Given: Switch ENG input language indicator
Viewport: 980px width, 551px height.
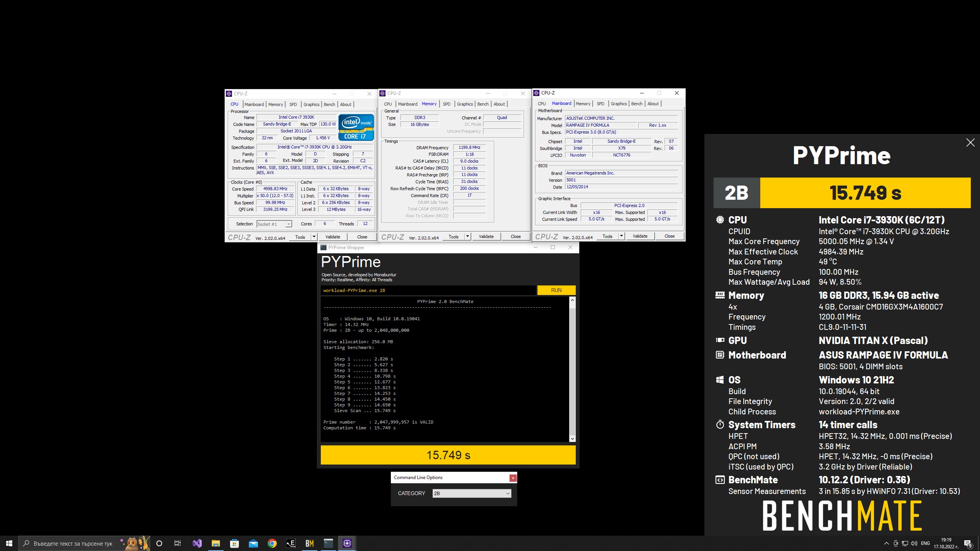Looking at the screenshot, I should (x=925, y=543).
